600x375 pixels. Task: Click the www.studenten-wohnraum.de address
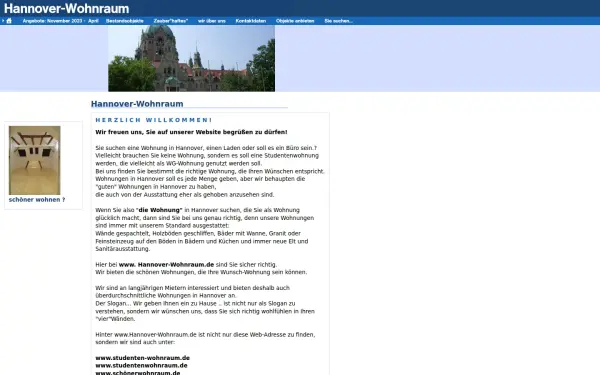pos(142,358)
